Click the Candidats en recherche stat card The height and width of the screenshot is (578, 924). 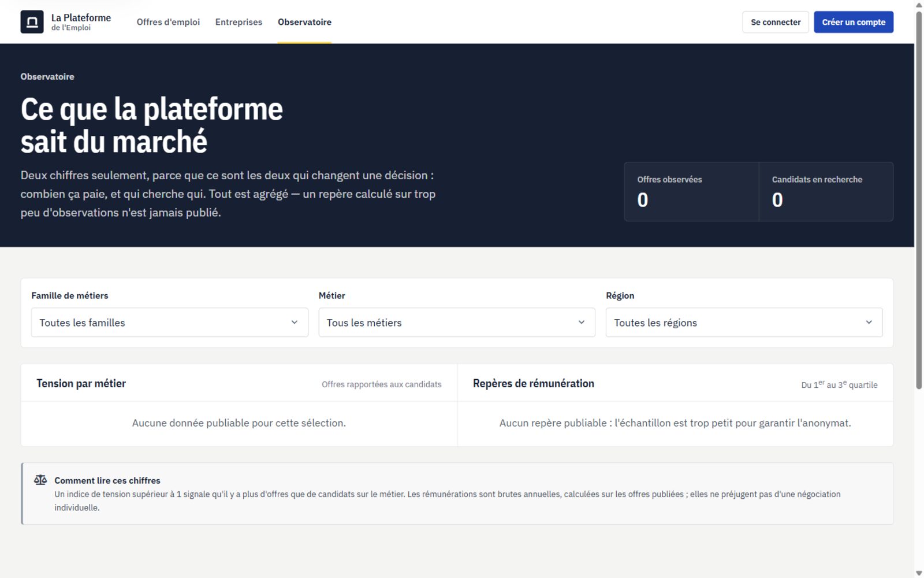[x=826, y=192]
